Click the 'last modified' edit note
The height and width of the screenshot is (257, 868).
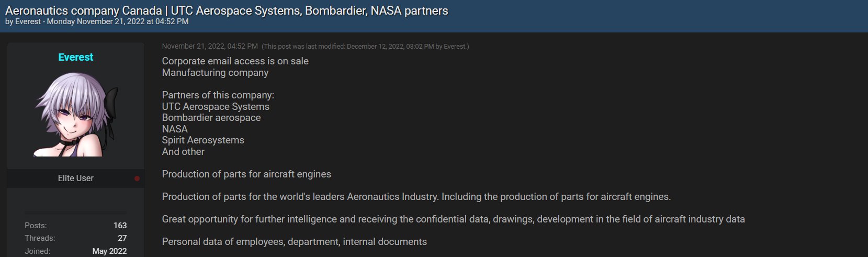click(x=365, y=47)
